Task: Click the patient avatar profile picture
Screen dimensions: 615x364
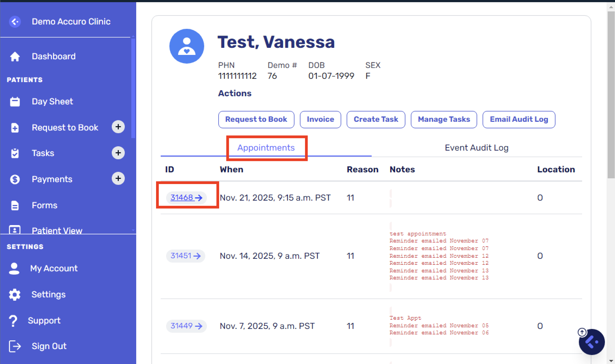Action: point(187,46)
